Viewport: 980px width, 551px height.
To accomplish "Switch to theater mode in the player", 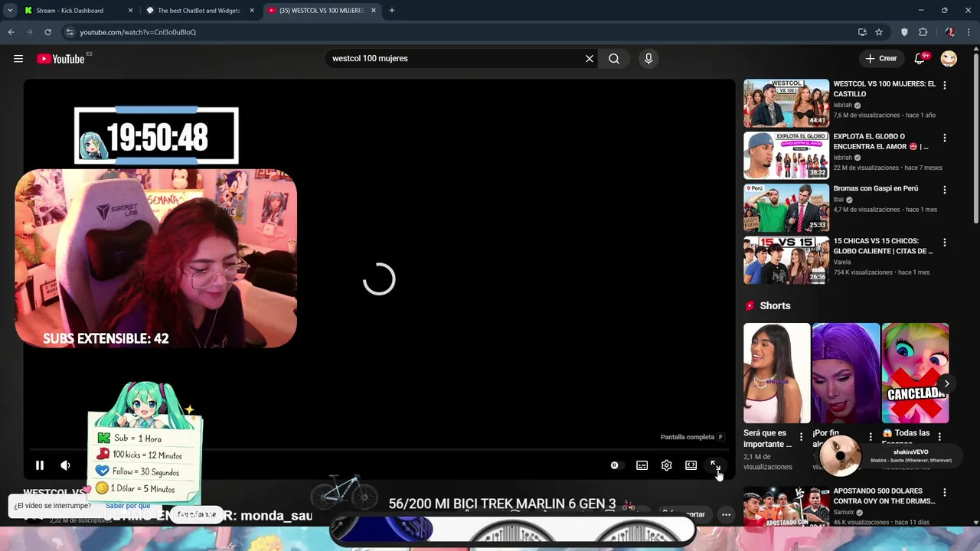I will coord(691,465).
